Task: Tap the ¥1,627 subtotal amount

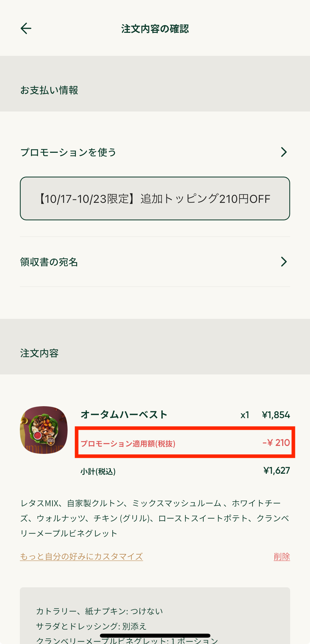Action: (x=277, y=471)
